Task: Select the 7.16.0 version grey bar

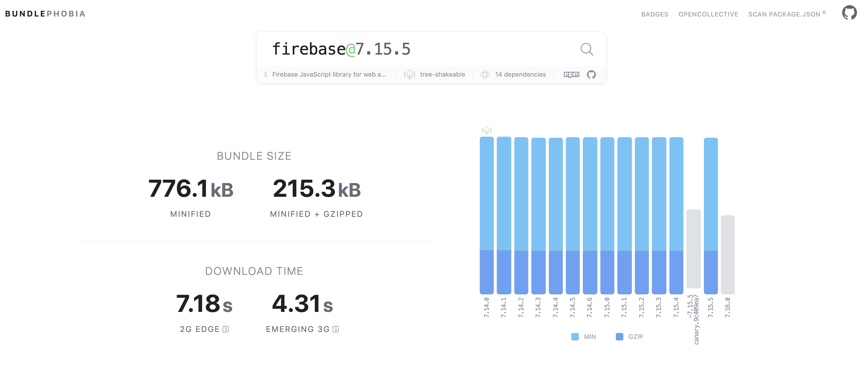Action: [x=727, y=255]
